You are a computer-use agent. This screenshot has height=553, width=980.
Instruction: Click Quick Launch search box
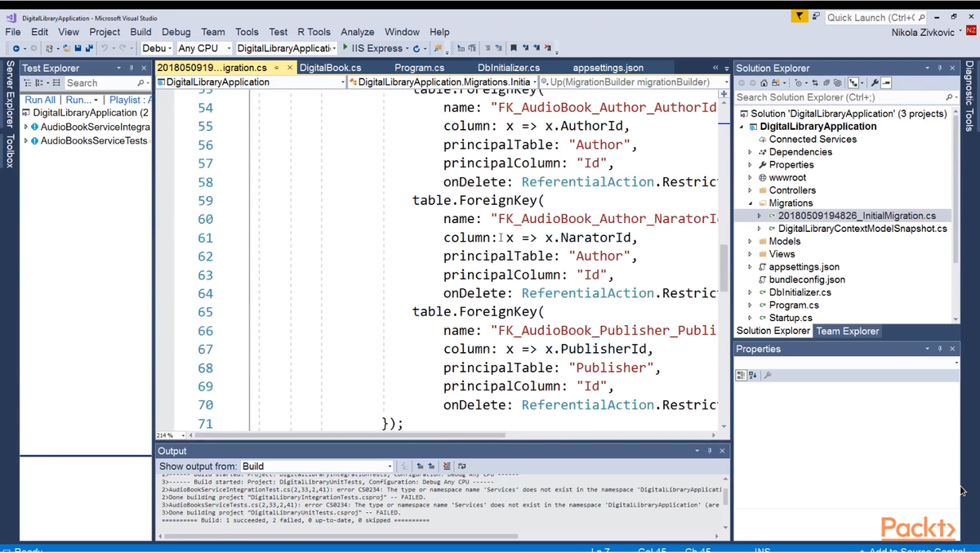point(875,17)
